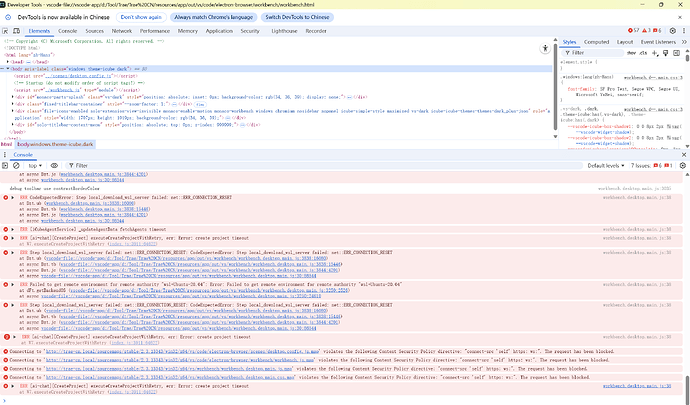
Task: Show the console sidebar icon
Action: (x=5, y=166)
